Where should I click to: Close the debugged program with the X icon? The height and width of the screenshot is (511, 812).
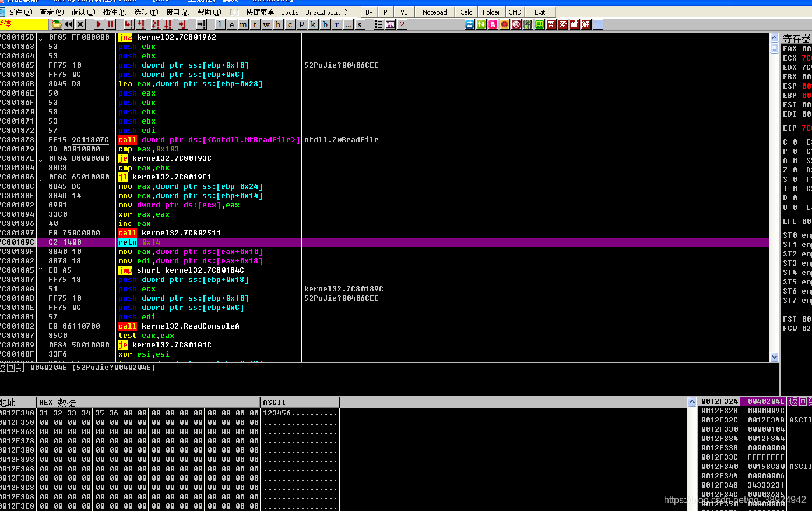[80, 24]
